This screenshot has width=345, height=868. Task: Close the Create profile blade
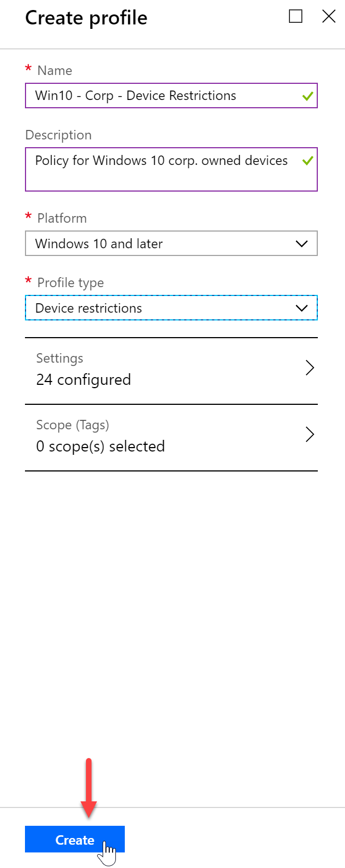coord(329,17)
